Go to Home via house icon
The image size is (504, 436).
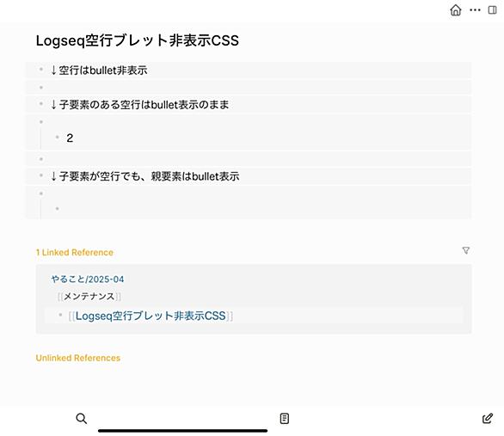(x=456, y=10)
